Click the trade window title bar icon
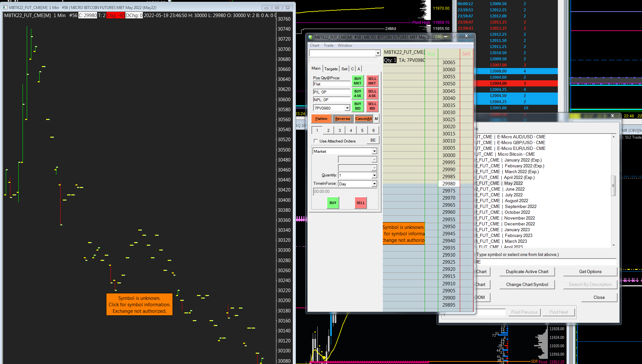Screen dimensions: 642x364 pyautogui.click(x=311, y=37)
